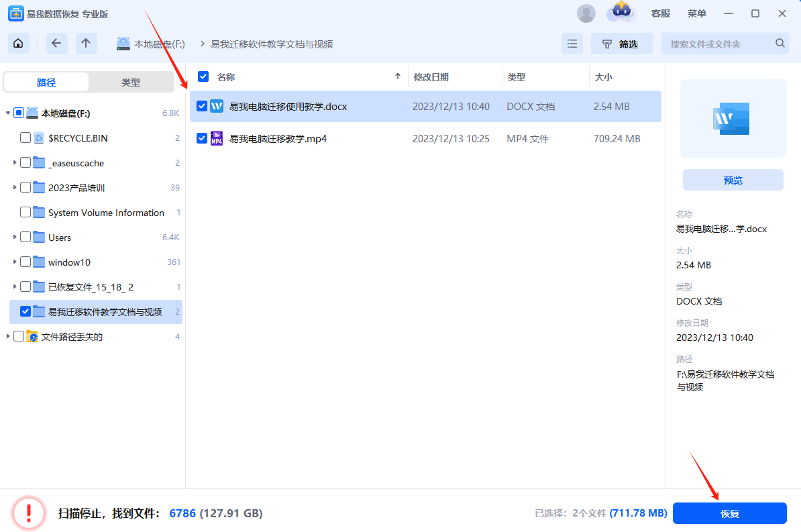This screenshot has width=801, height=532.
Task: Select the 易我电脑迁移教学.mp4 file row
Action: tap(425, 138)
